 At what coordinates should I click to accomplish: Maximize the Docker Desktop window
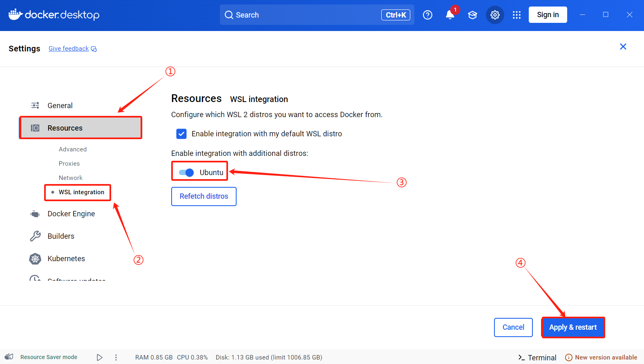tap(606, 15)
